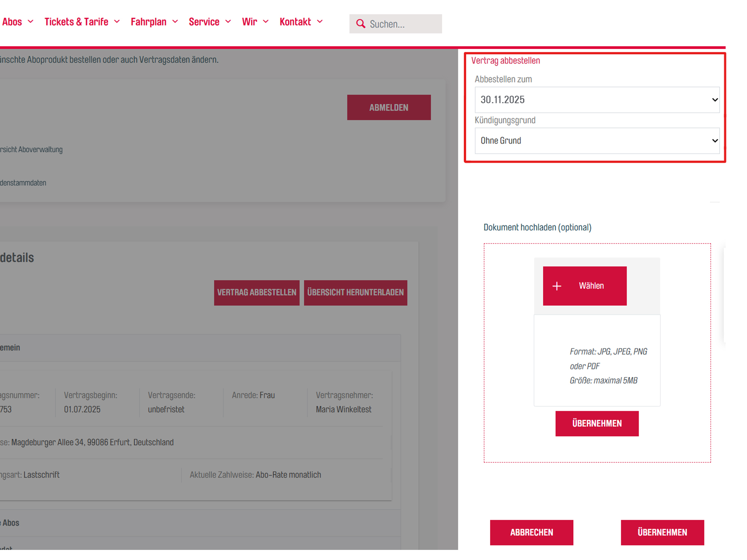Open the Kündigungsgrund dropdown
Screen dimensions: 747x560
(x=596, y=141)
